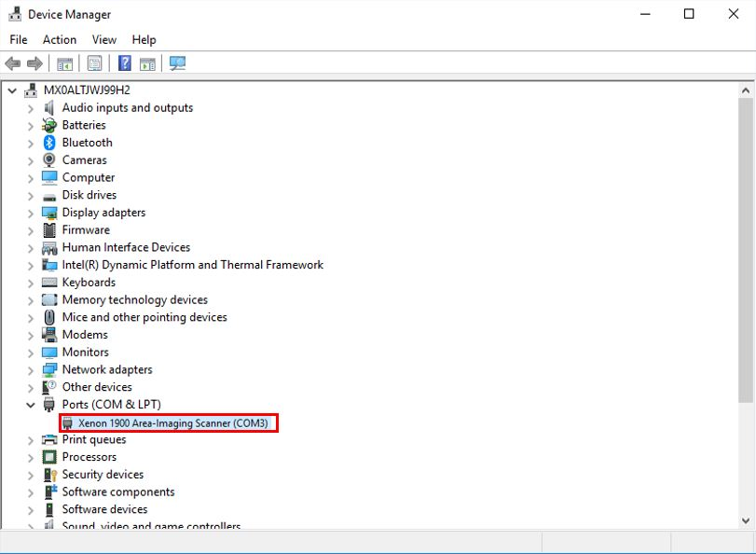
Task: Open the Properties toolbar icon
Action: 94,63
